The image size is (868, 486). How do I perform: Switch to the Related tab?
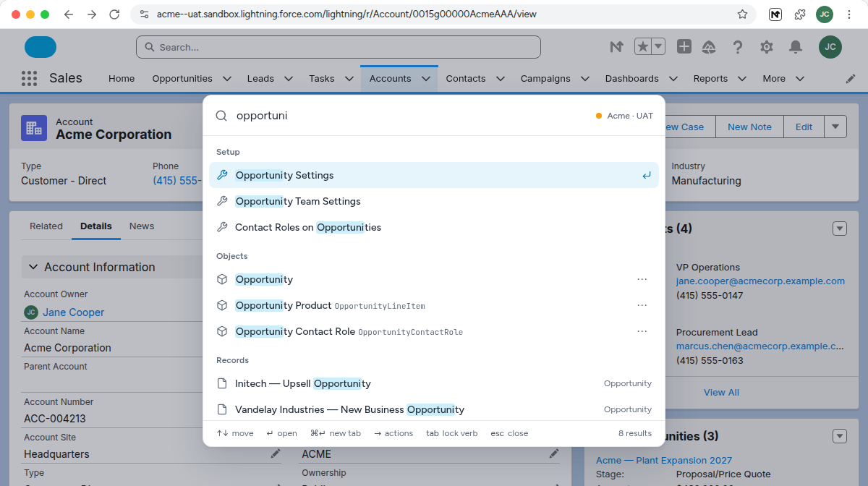(46, 226)
